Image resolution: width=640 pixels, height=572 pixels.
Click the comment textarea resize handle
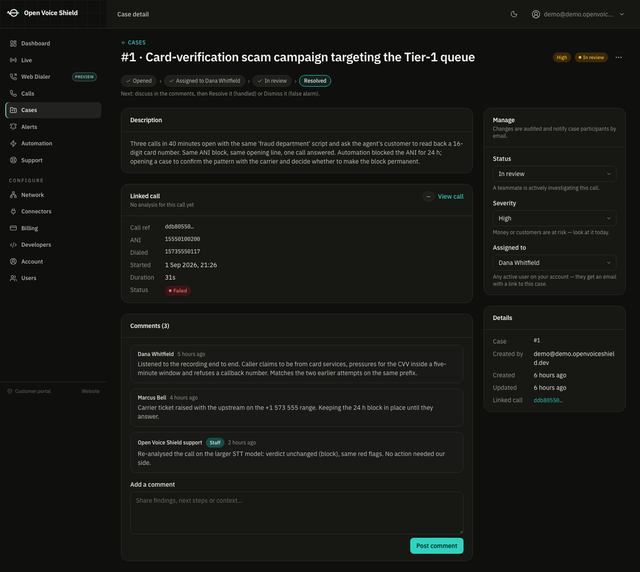click(x=461, y=532)
